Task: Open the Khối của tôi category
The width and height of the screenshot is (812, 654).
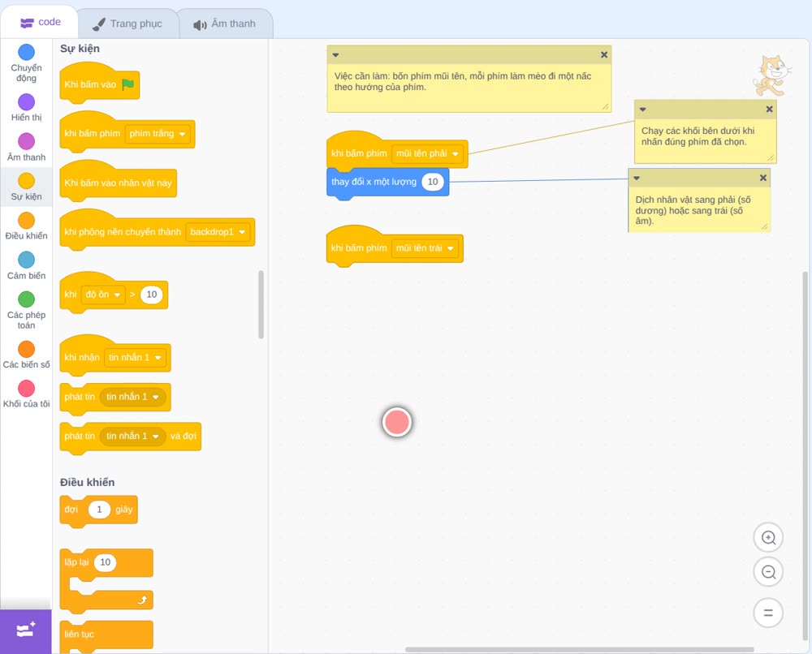Action: [26, 394]
